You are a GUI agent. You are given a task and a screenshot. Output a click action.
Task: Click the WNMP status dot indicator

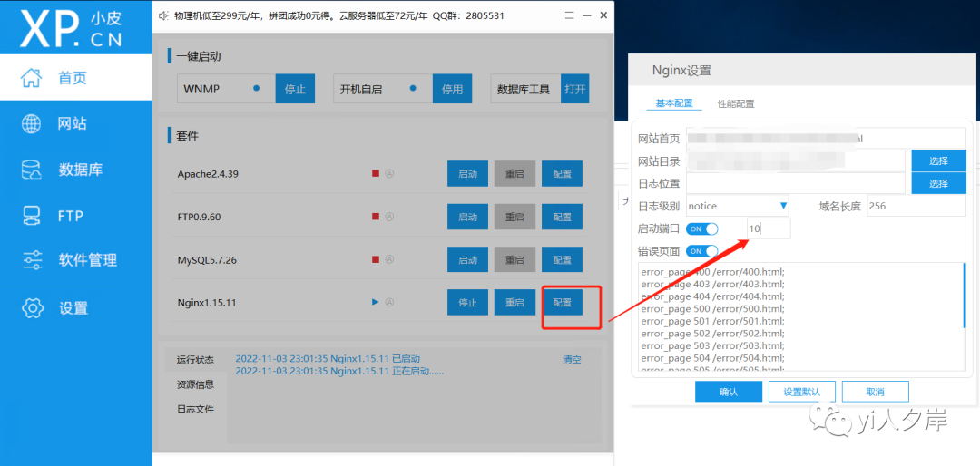256,89
